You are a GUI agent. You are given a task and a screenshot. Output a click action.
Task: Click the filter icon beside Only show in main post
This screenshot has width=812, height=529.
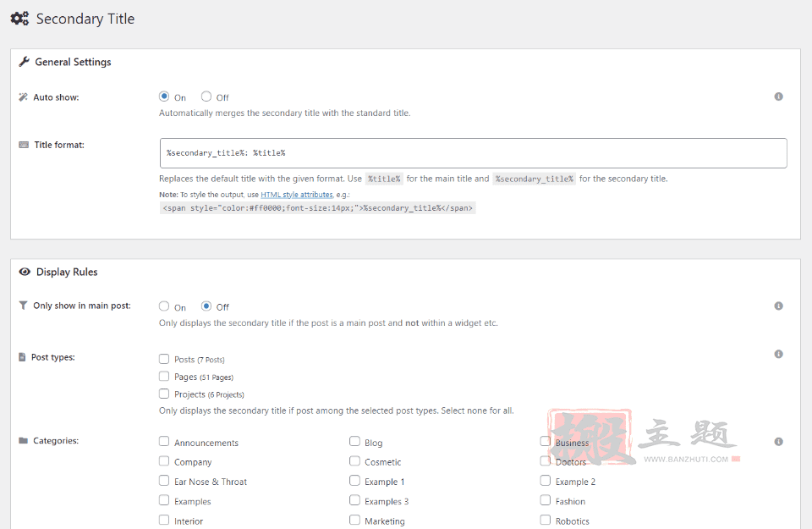click(23, 306)
